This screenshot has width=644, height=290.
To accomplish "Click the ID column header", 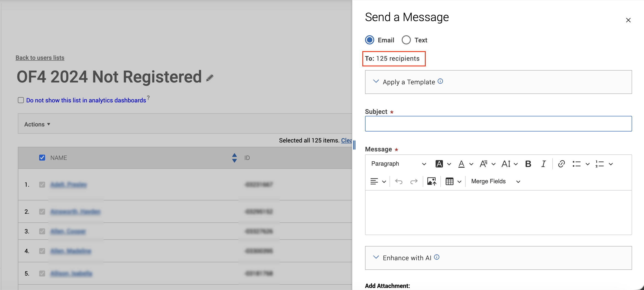I will (247, 158).
